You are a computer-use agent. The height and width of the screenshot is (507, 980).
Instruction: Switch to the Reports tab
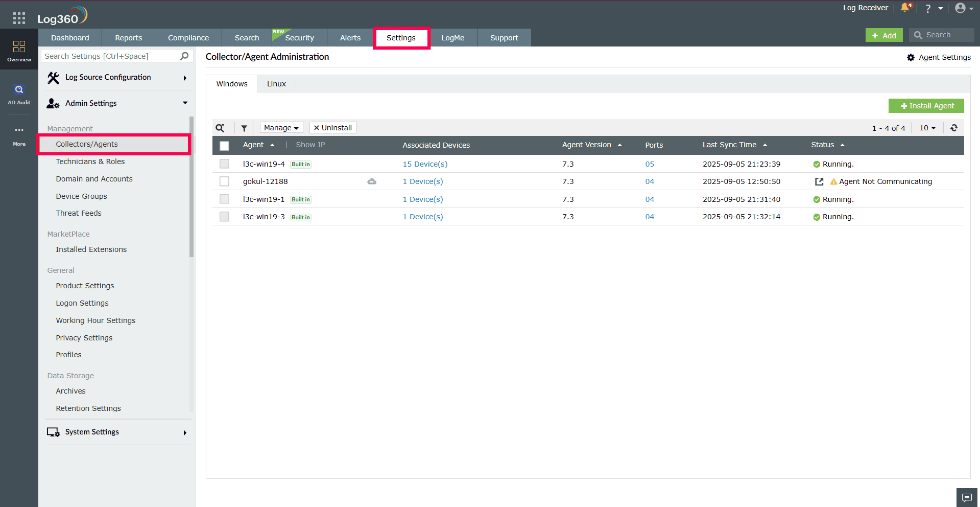[129, 38]
